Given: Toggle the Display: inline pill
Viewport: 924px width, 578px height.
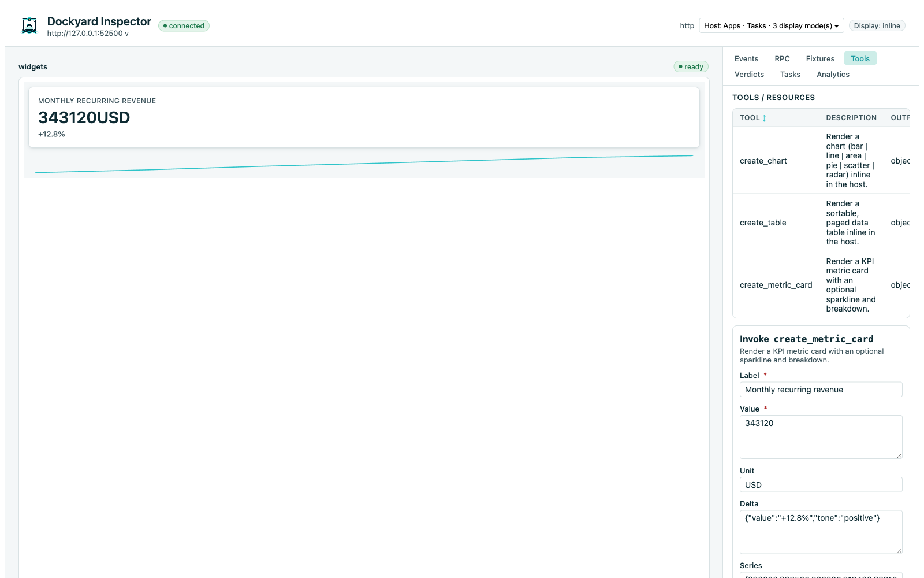Looking at the screenshot, I should pos(877,25).
